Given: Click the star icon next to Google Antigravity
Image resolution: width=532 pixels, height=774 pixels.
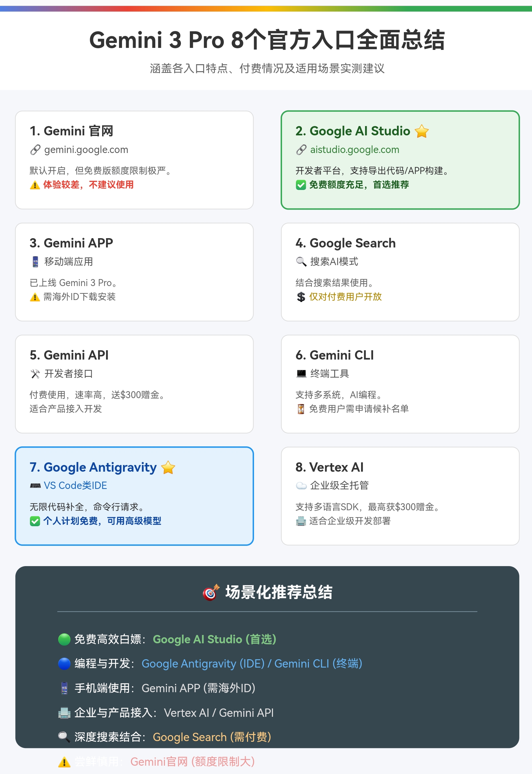Looking at the screenshot, I should click(168, 468).
